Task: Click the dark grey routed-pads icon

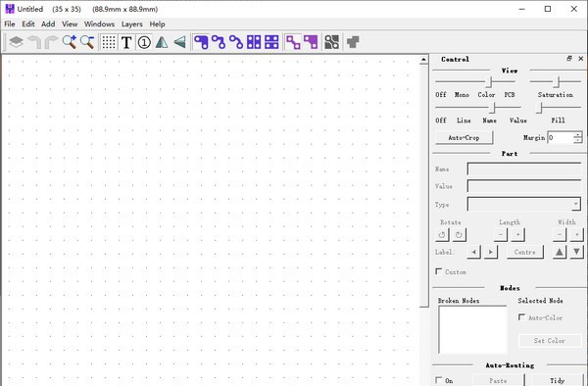Action: pyautogui.click(x=332, y=42)
